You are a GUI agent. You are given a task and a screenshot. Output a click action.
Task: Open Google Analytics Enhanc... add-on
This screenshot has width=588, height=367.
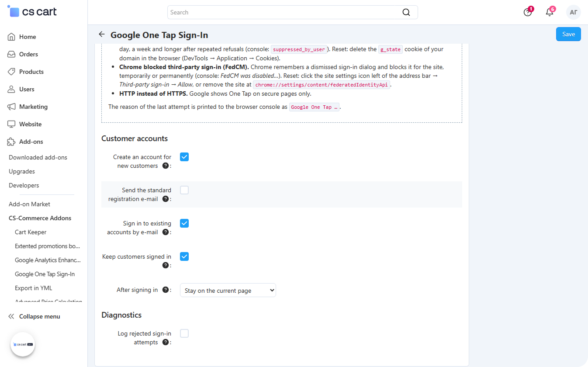pos(48,260)
